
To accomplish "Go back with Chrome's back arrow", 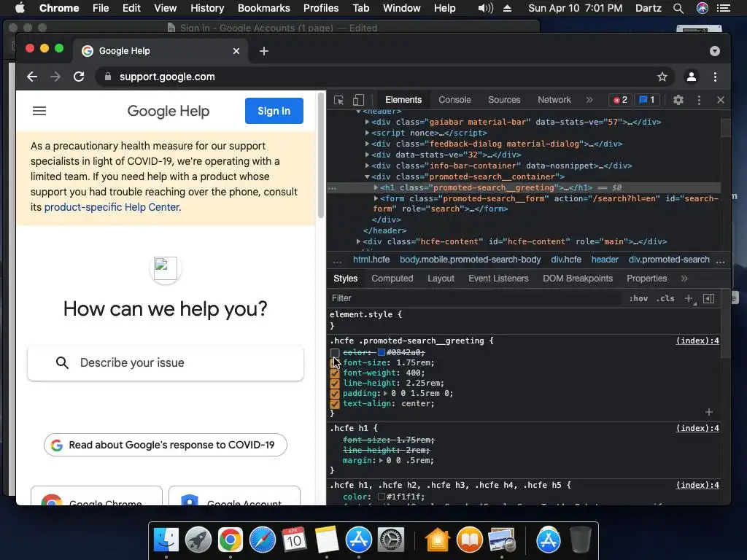I will click(32, 77).
